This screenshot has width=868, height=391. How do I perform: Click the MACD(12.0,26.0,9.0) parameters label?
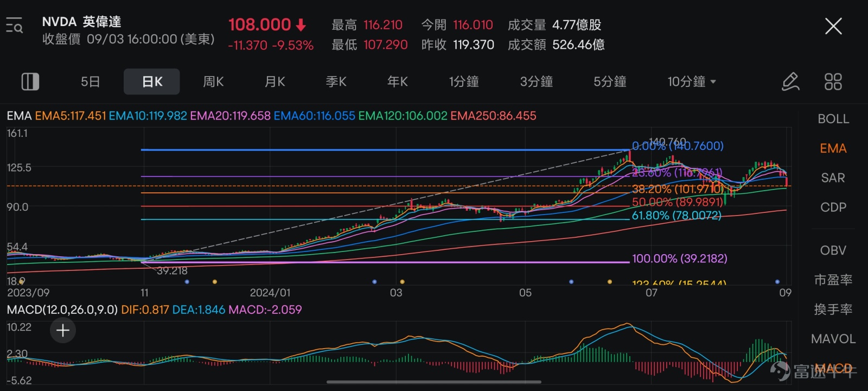tap(62, 310)
